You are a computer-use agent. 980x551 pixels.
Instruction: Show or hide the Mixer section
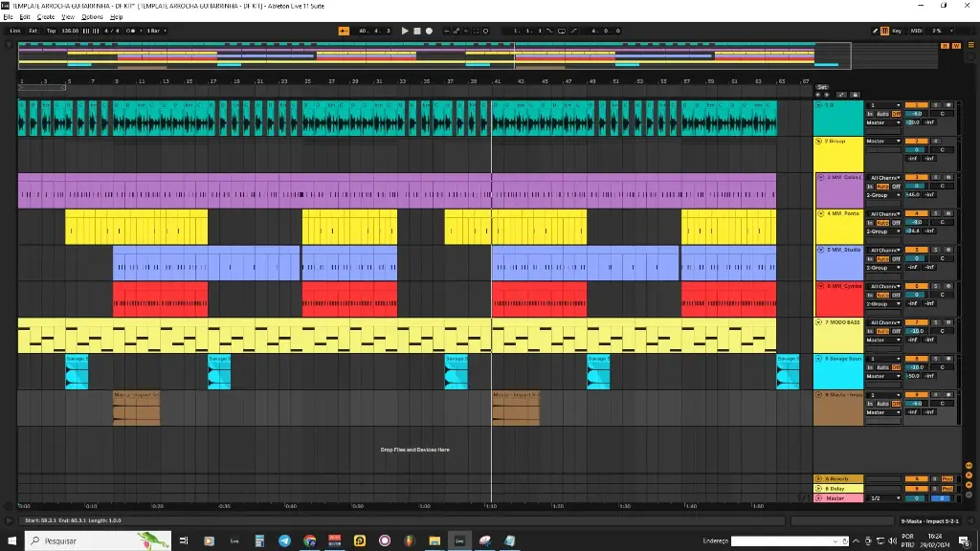pyautogui.click(x=969, y=485)
